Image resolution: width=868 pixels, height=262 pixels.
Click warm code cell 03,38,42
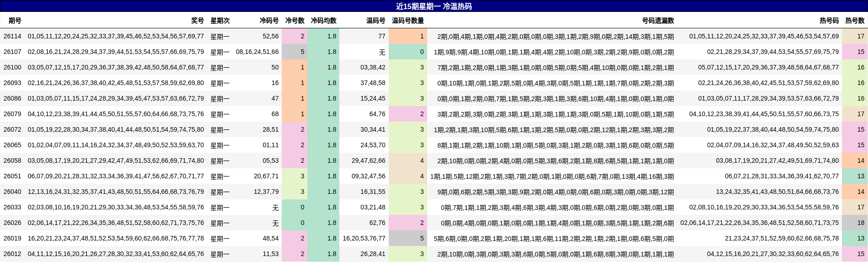pos(373,67)
